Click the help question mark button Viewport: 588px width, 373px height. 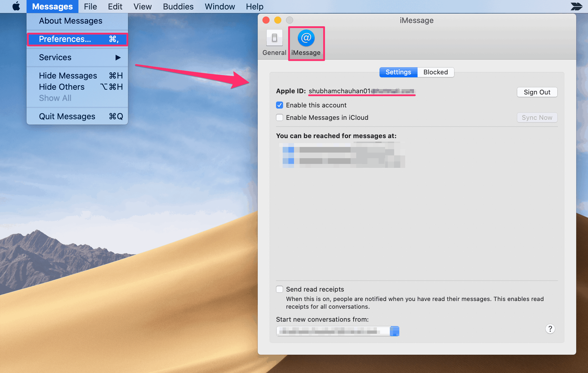550,329
